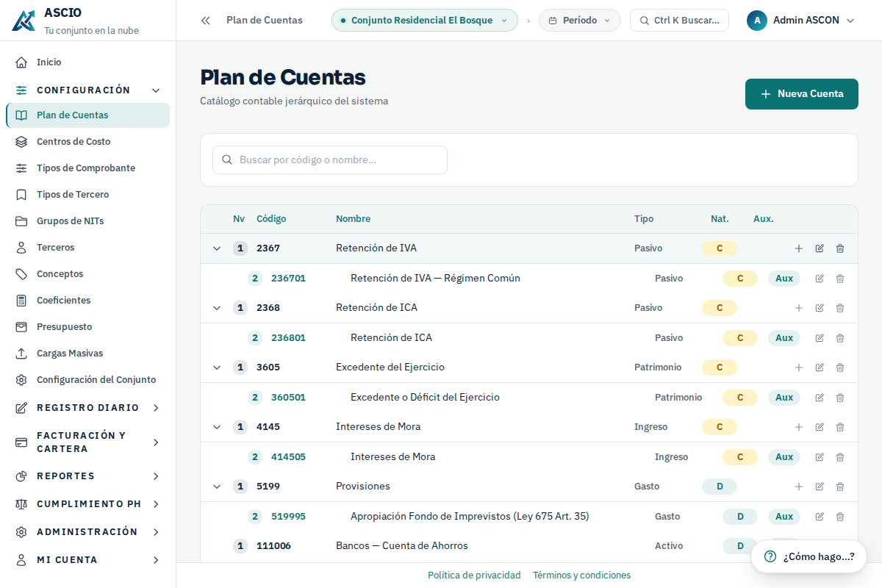Viewport: 882px width, 588px height.
Task: Delete account 414505 Intereses de Mora
Action: point(840,457)
